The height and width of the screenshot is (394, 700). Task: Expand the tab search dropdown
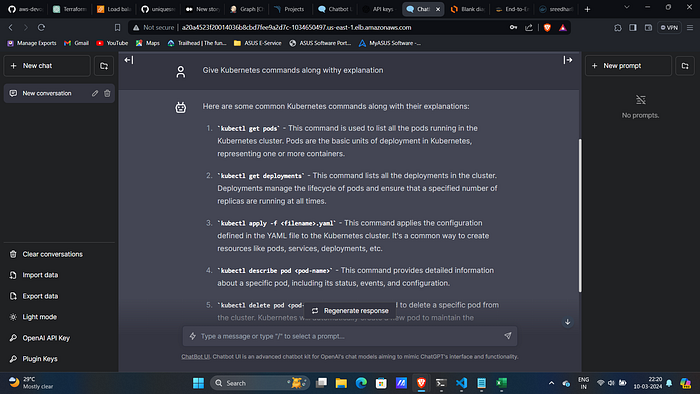tap(627, 7)
